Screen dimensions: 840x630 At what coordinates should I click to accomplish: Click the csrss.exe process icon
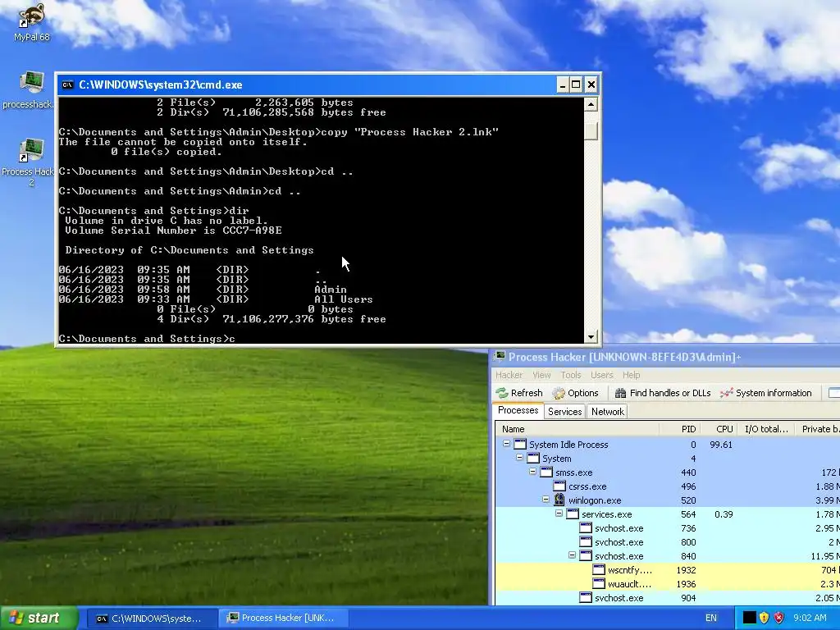(x=559, y=486)
